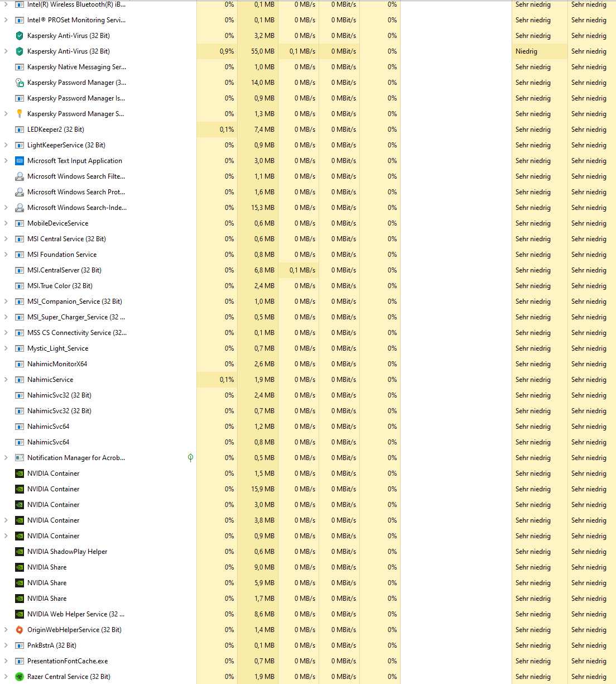616x684 pixels.
Task: Click the 7,4 MB memory cell
Action: pos(258,130)
